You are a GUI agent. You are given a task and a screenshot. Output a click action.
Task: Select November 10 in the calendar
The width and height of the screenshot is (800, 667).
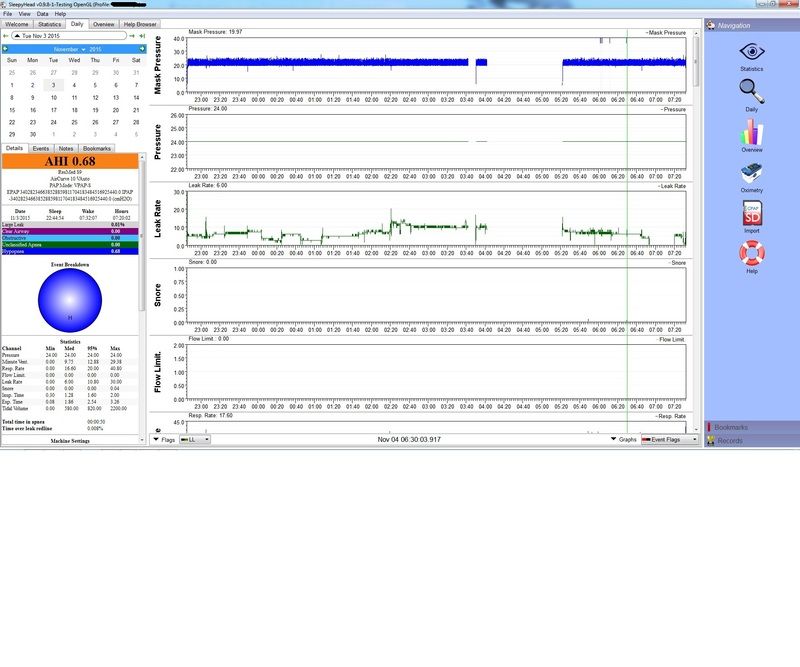(54, 97)
